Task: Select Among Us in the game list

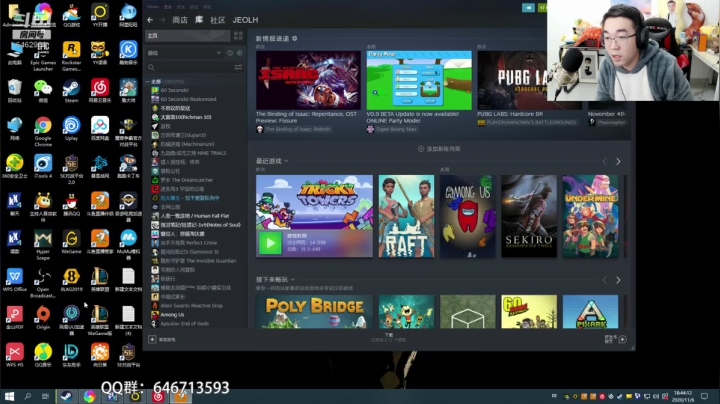Action: 172,314
